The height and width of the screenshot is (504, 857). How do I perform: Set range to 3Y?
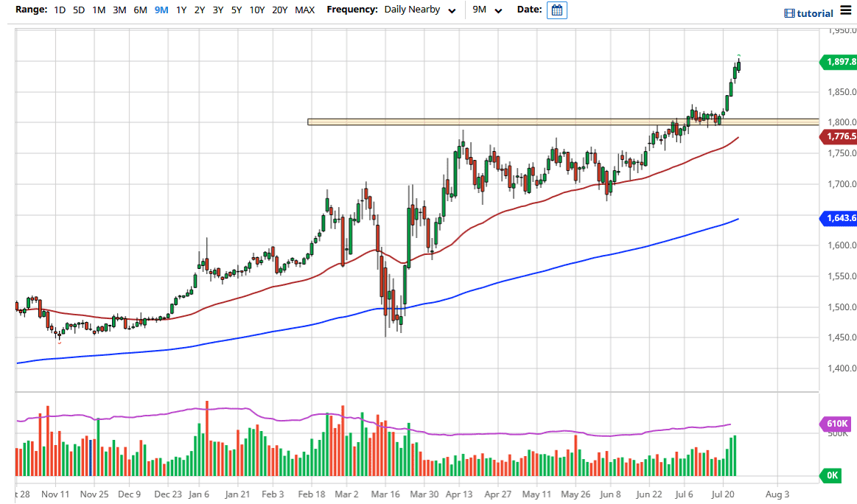point(217,10)
